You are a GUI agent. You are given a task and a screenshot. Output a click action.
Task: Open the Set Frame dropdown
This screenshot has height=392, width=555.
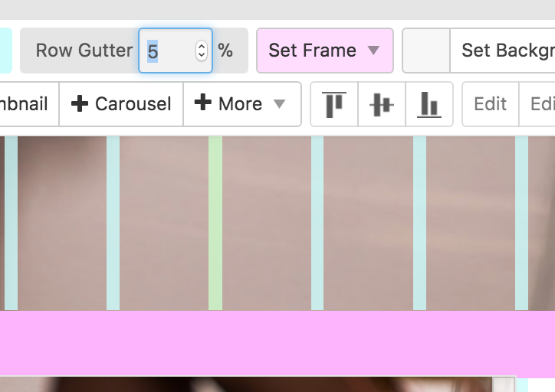coord(324,51)
